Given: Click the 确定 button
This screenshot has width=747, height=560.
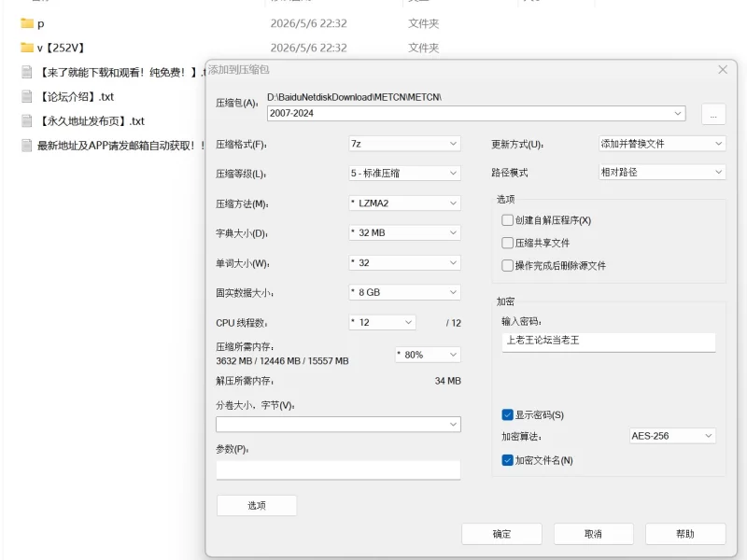Looking at the screenshot, I should tap(501, 534).
